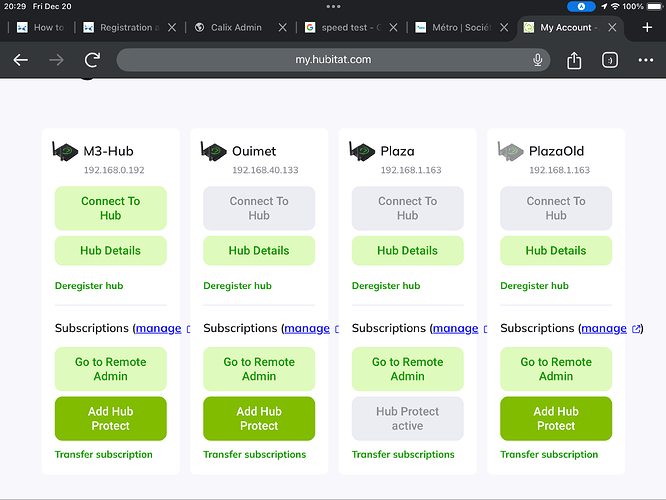This screenshot has height=500, width=666.
Task: Open Hub Details for M3-Hub
Action: click(110, 251)
